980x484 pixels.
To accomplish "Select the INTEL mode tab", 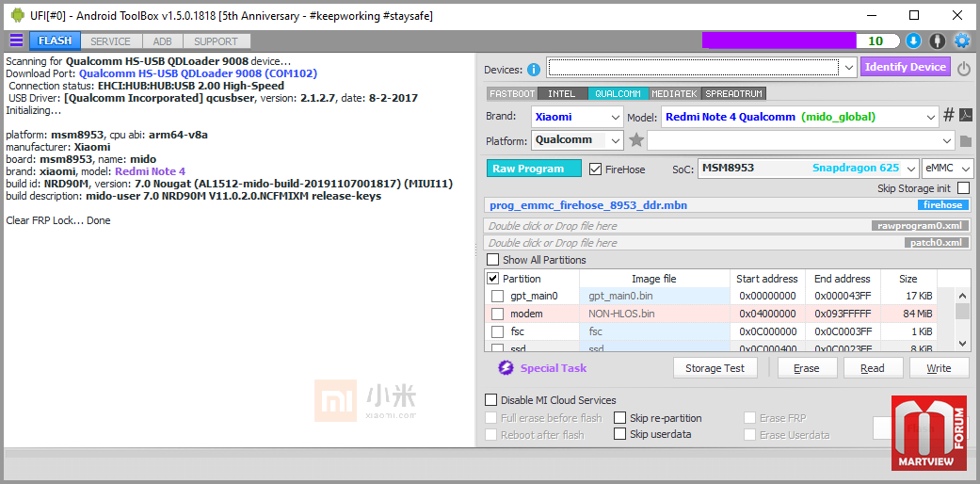I will (562, 94).
